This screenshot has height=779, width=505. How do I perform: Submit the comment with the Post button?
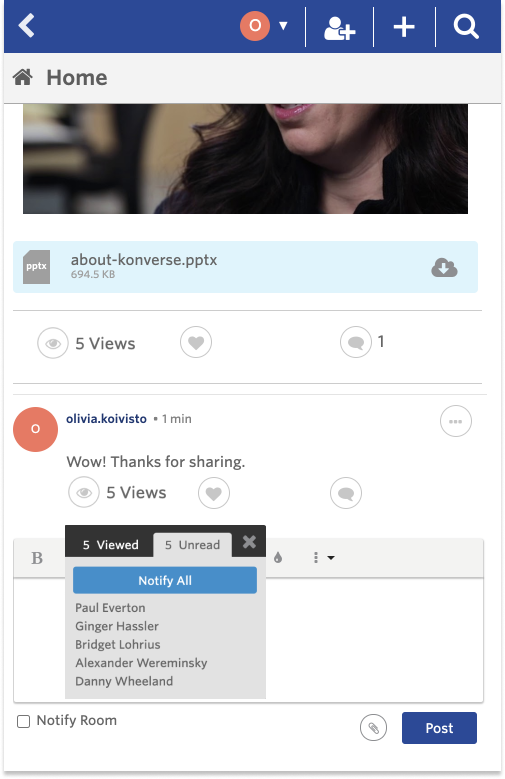tap(439, 728)
